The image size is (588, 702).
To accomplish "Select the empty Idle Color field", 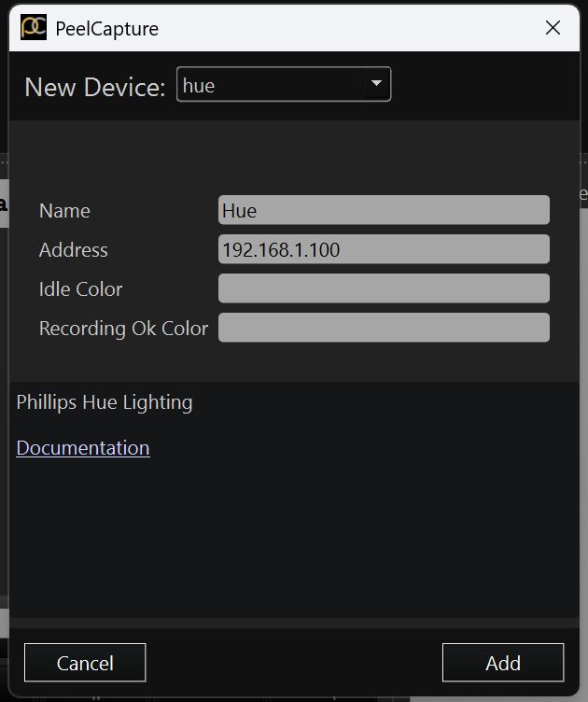I will 384,288.
